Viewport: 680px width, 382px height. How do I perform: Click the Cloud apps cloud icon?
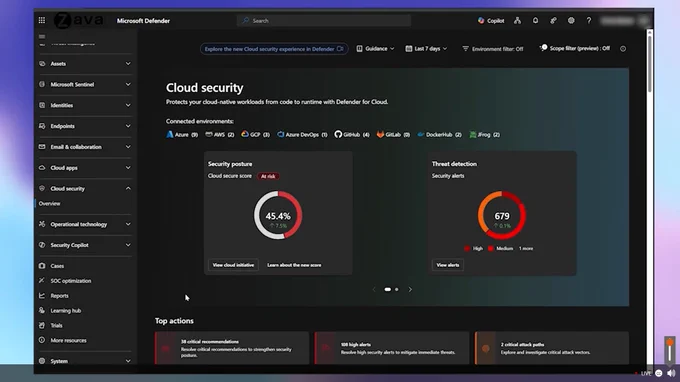point(42,168)
